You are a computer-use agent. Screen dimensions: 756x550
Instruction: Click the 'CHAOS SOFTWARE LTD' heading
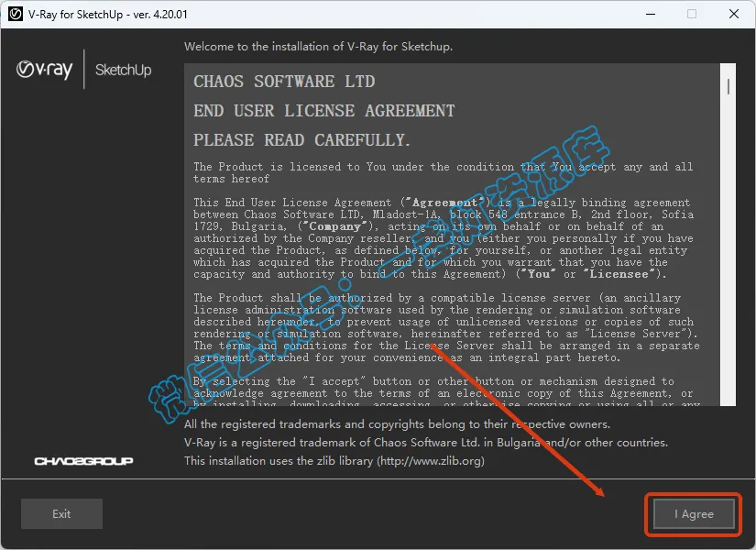pyautogui.click(x=284, y=82)
